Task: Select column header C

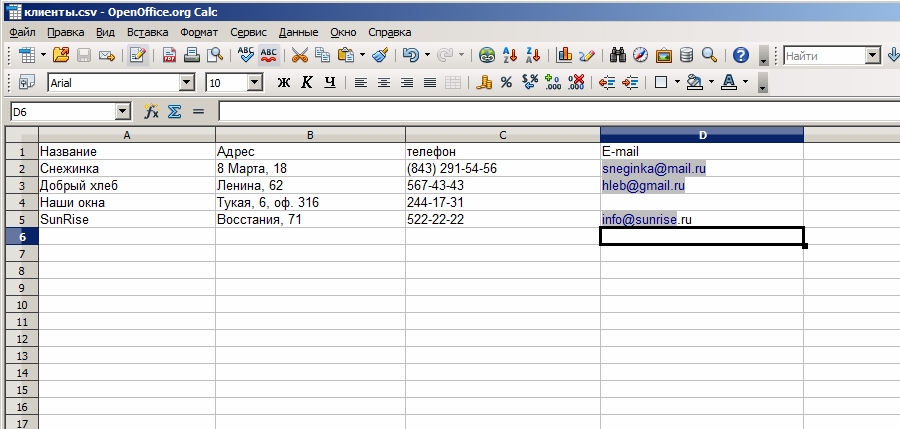Action: tap(502, 135)
